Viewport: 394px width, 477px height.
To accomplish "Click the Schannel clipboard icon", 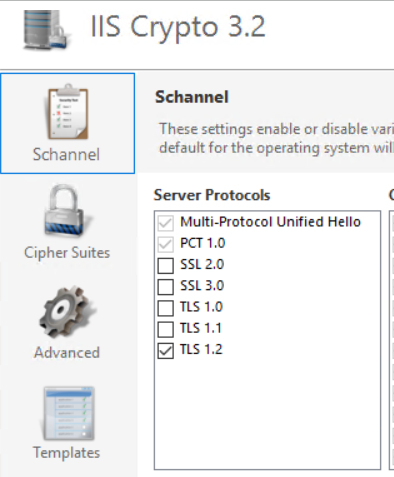I will click(x=68, y=112).
